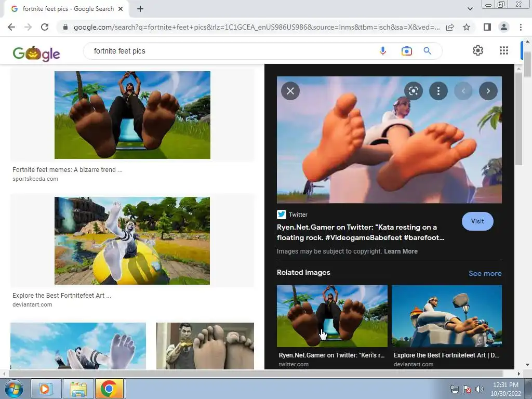Open the deviantart.com yellow ball result
This screenshot has height=399, width=532.
pos(132,241)
